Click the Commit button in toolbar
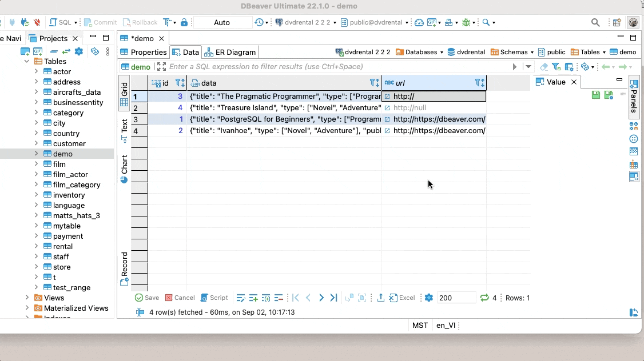 (101, 22)
